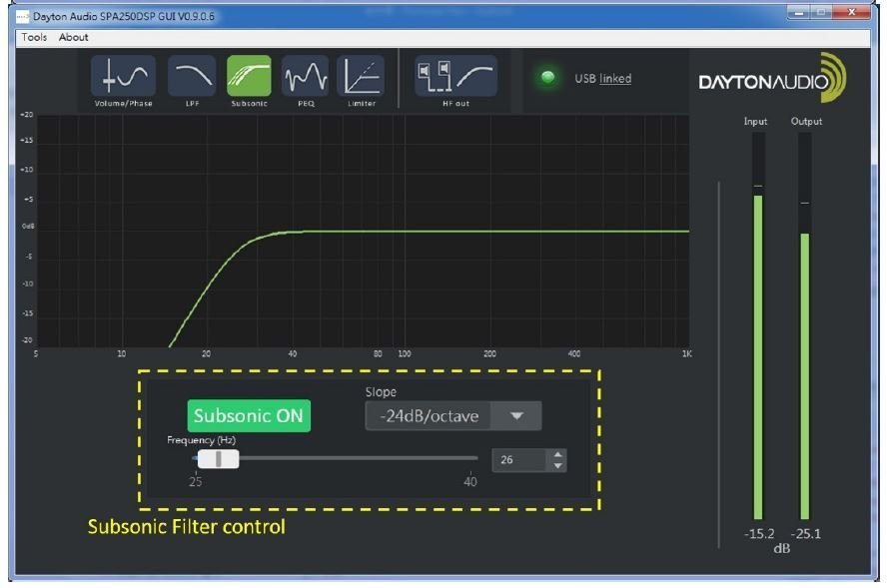Increase frequency with the up stepper arrow
887x588 pixels.
[x=557, y=454]
